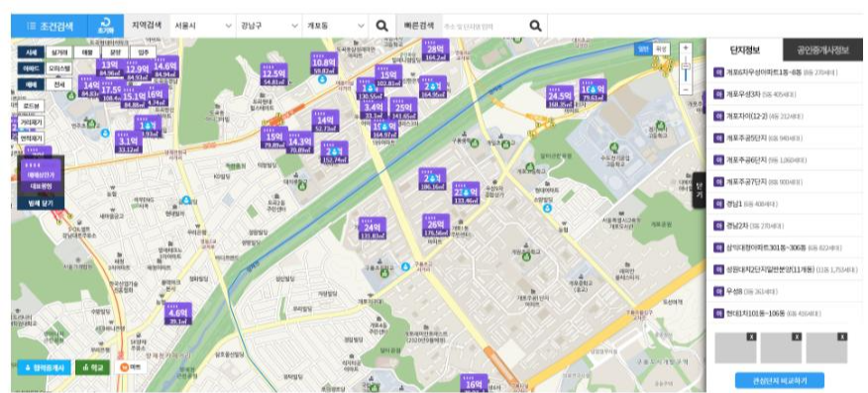Screen dimensions: 868x393
Task: Remove the first comparison thumbnail with X
Action: click(x=751, y=337)
